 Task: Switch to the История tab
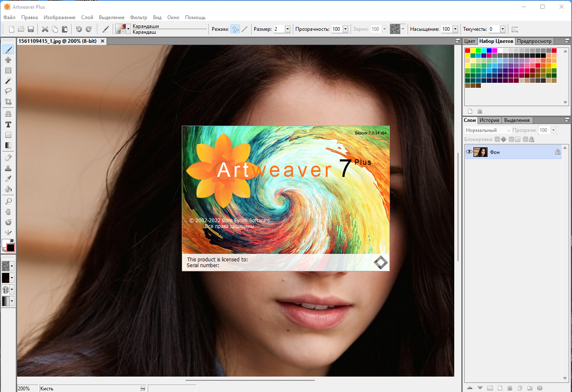(x=489, y=120)
